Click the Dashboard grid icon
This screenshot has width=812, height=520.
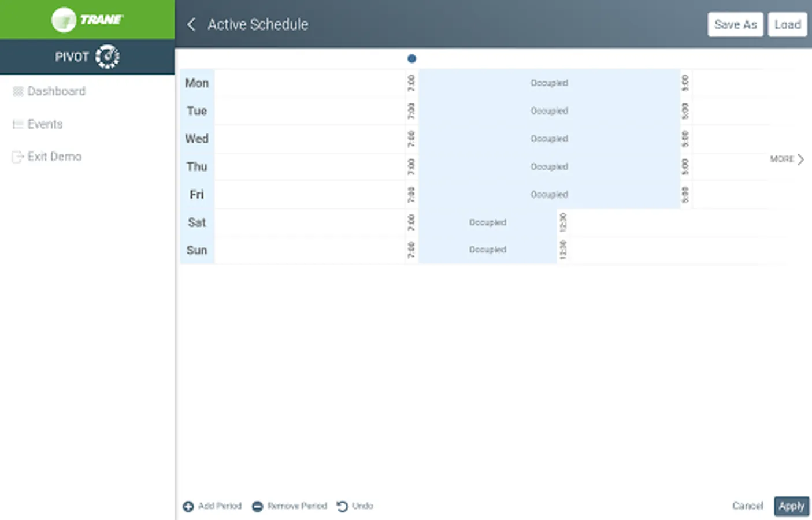click(x=18, y=91)
